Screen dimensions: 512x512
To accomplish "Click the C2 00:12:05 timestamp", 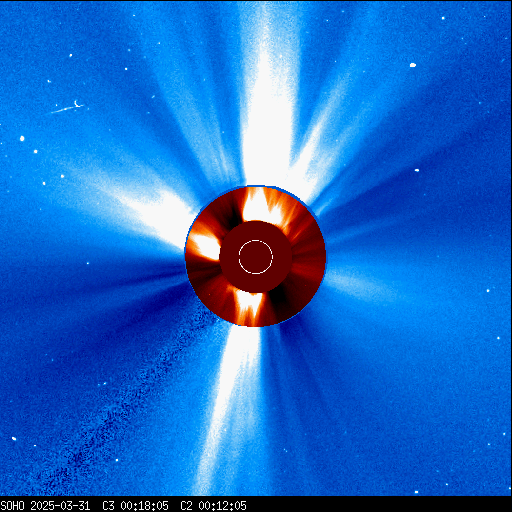I will pyautogui.click(x=213, y=506).
